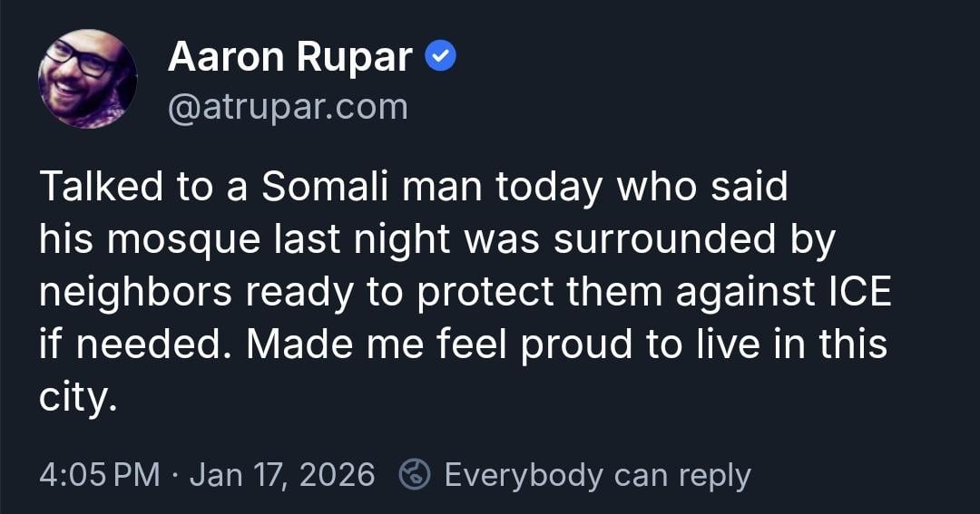Click the globe reply-settings icon
Image resolution: width=980 pixels, height=514 pixels.
415,474
